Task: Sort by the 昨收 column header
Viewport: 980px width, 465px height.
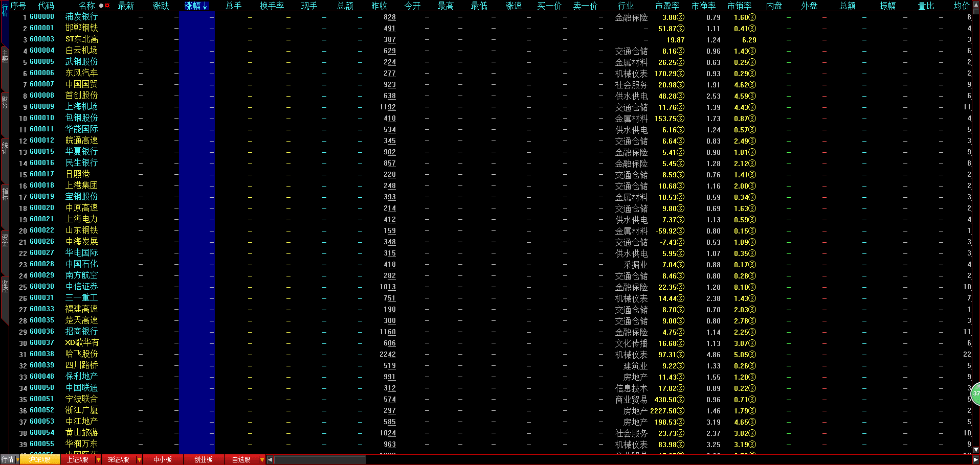Action: pyautogui.click(x=379, y=6)
